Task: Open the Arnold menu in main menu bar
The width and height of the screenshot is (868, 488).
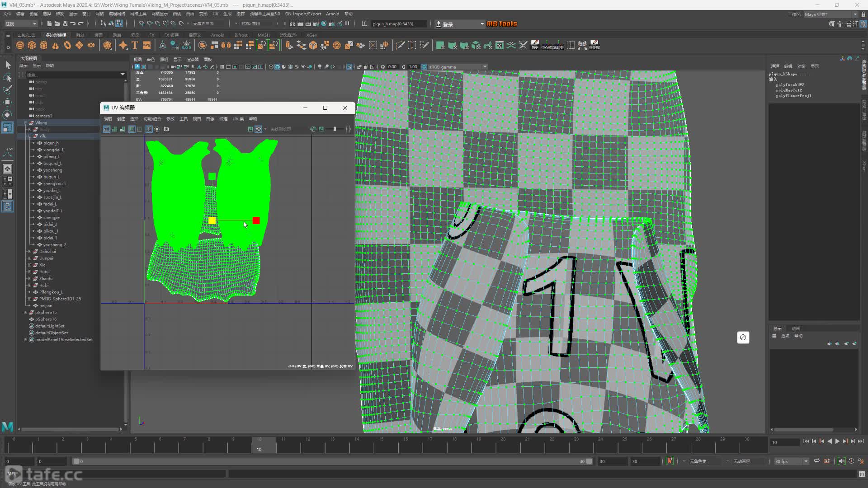Action: click(x=332, y=14)
